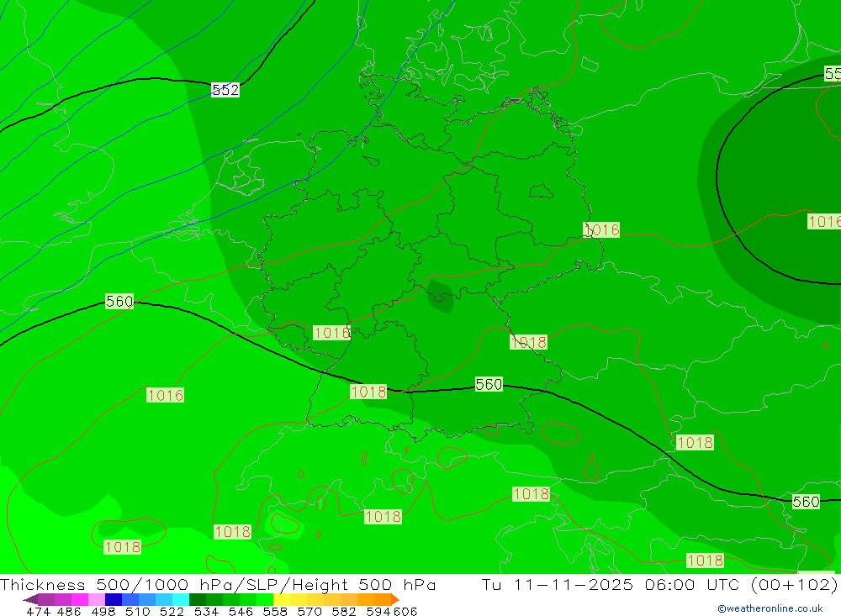Click the 552 height contour label

click(225, 90)
